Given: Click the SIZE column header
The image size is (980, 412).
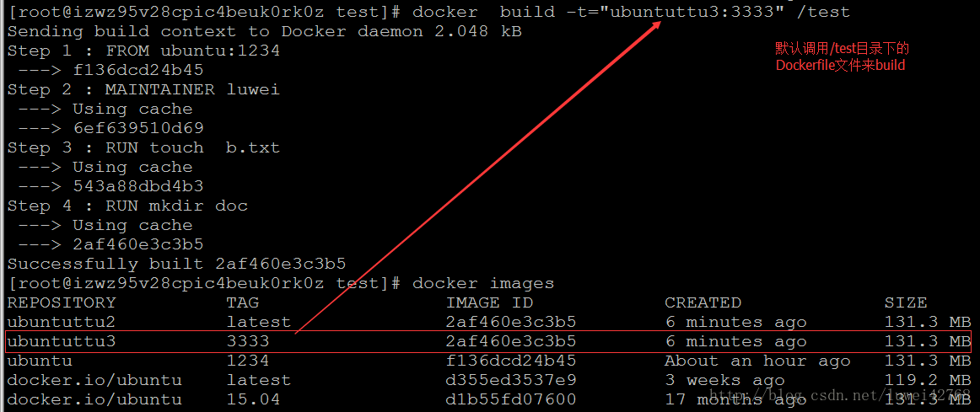Looking at the screenshot, I should pos(906,302).
